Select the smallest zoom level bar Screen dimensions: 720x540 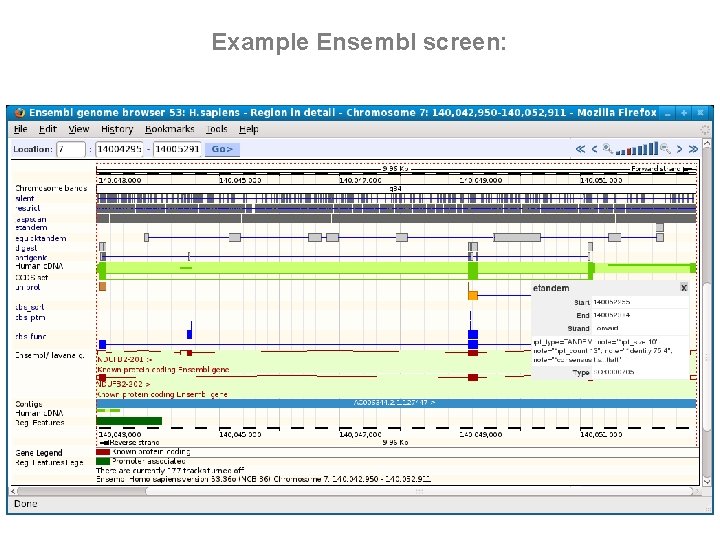618,153
